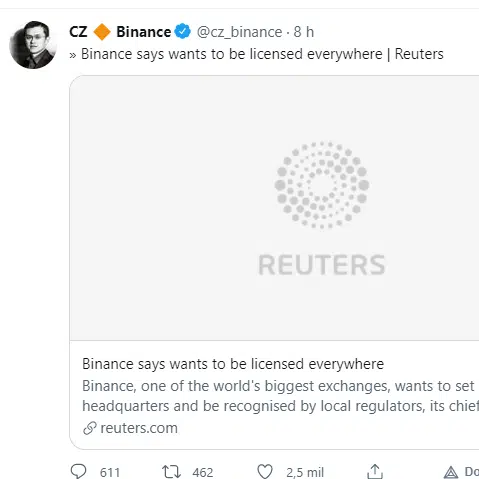Click the chain link icon
This screenshot has height=479, width=479.
coord(90,428)
